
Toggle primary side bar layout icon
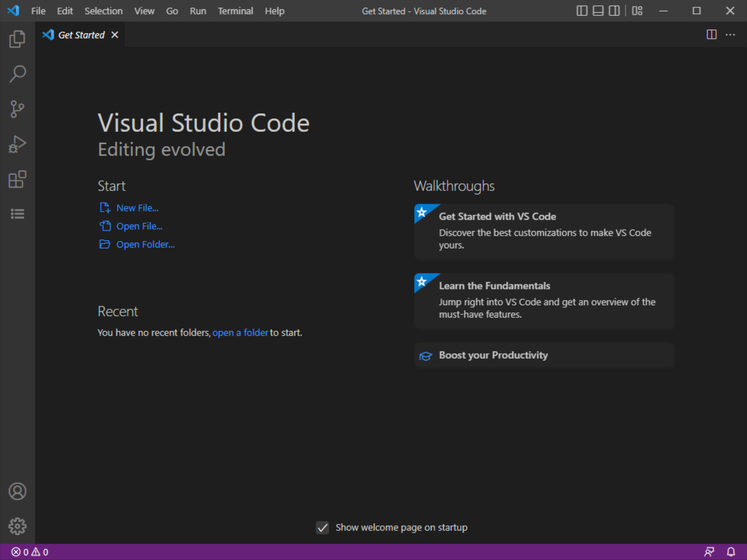pyautogui.click(x=582, y=11)
